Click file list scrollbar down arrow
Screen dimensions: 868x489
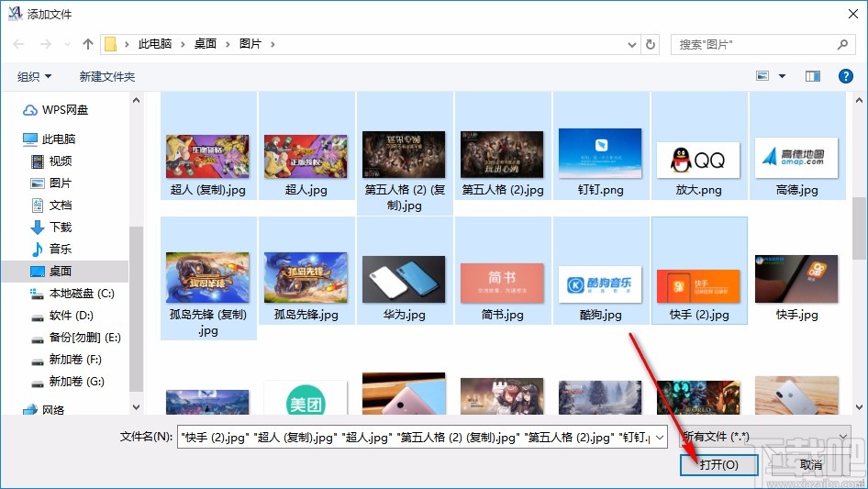(859, 407)
